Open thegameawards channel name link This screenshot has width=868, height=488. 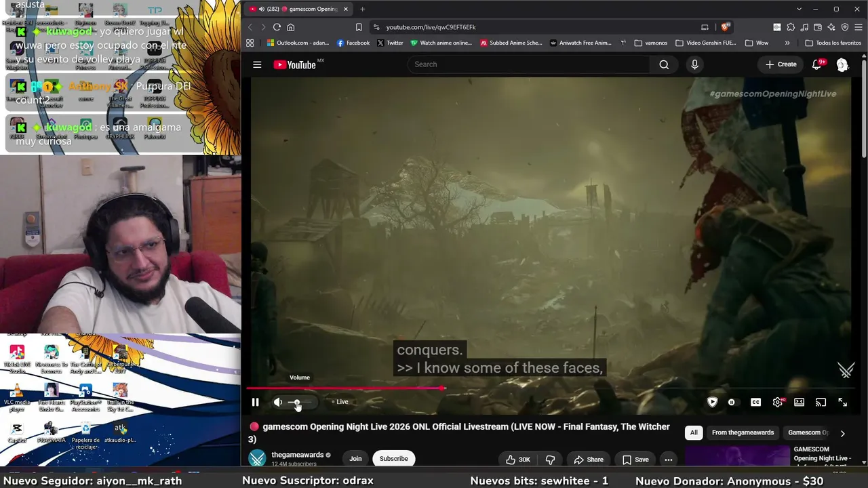click(x=298, y=455)
